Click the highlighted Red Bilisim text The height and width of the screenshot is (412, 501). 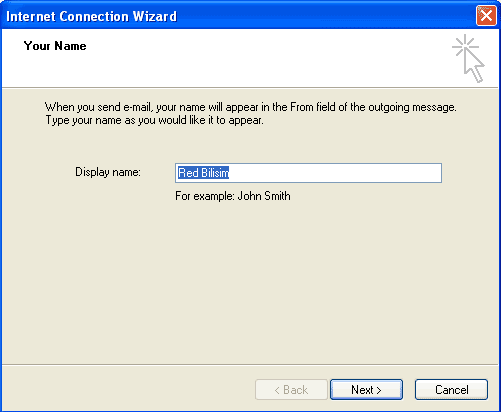[203, 173]
